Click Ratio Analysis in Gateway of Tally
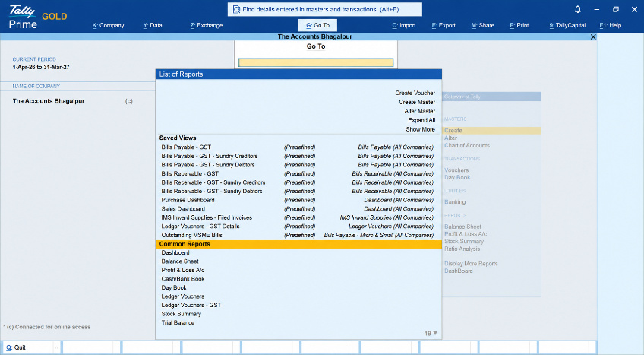This screenshot has height=355, width=644. pos(462,249)
